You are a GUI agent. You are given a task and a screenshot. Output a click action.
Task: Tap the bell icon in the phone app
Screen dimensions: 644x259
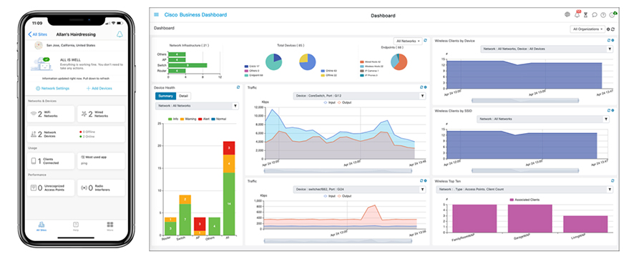coord(119,34)
